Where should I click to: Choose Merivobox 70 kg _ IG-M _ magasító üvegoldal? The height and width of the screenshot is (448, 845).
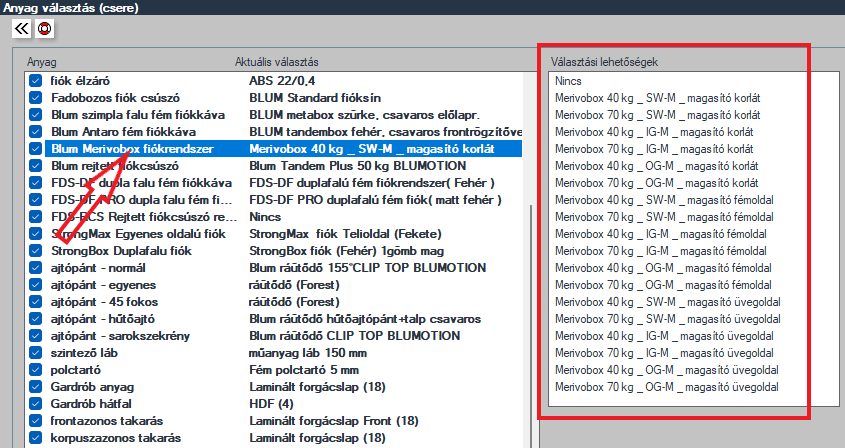coord(664,353)
